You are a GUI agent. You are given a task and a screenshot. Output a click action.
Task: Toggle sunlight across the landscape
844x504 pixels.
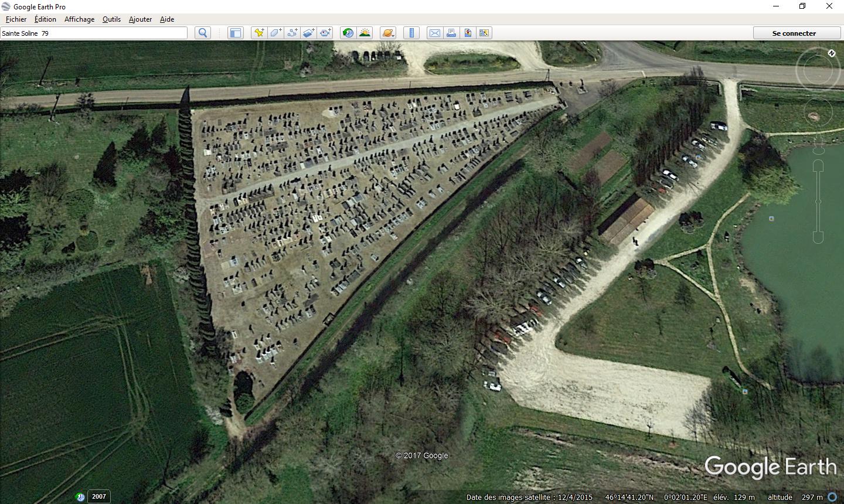click(365, 33)
